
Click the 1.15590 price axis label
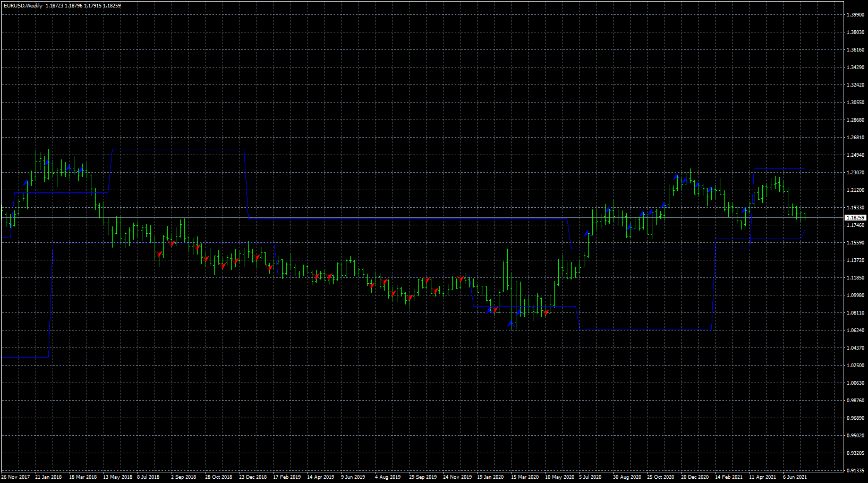click(855, 243)
